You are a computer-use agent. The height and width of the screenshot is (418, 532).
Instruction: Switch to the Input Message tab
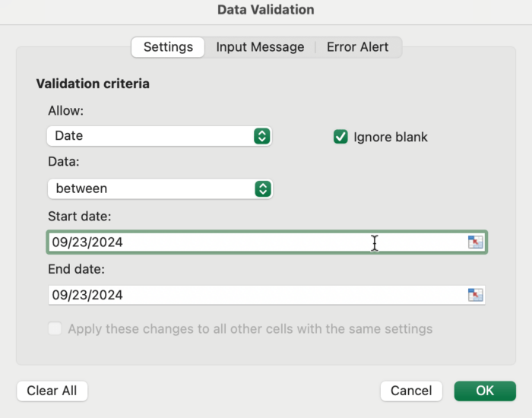coord(260,47)
